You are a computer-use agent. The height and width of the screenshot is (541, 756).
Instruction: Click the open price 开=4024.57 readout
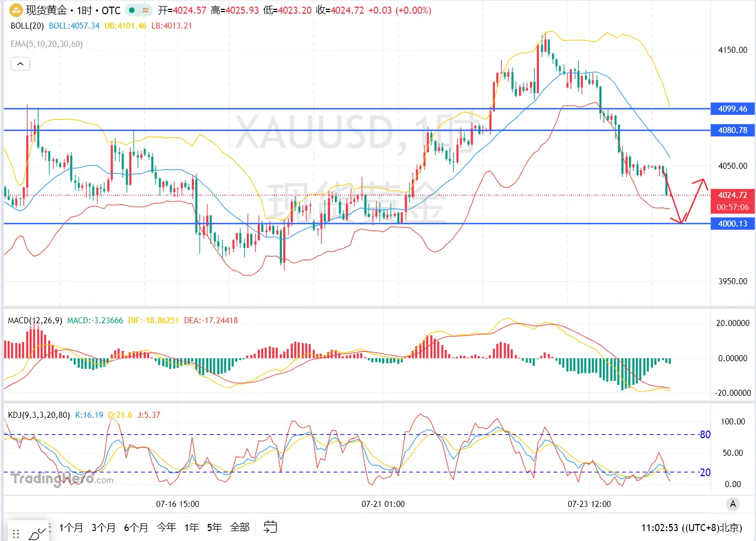coord(182,10)
